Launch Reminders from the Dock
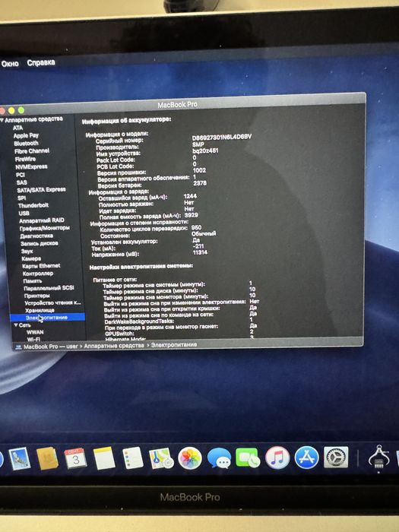Viewport: 399px width, 532px height. pyautogui.click(x=133, y=458)
